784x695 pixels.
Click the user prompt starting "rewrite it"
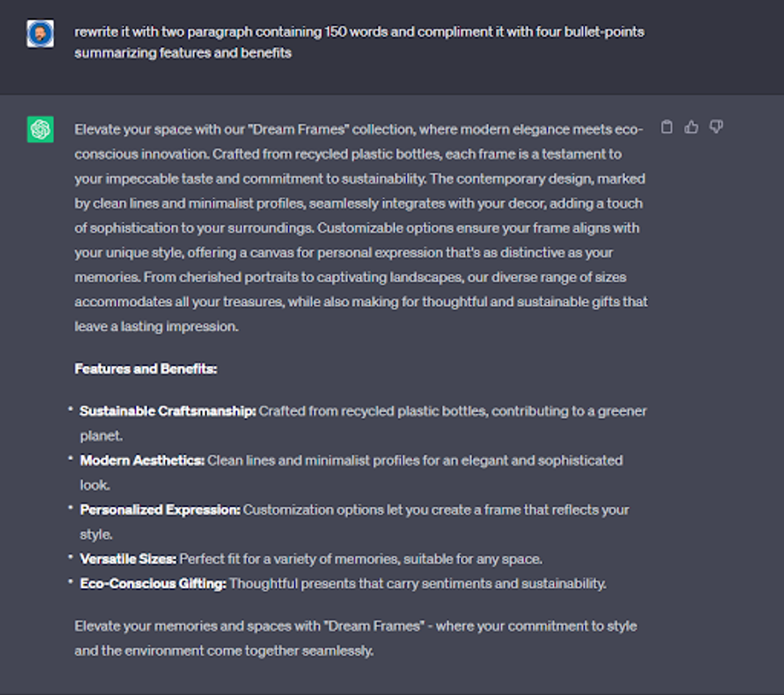[x=359, y=42]
